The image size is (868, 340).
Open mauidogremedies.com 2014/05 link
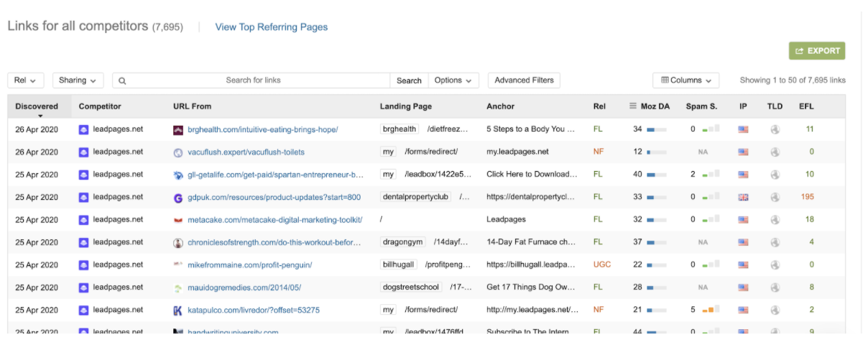[x=244, y=288]
